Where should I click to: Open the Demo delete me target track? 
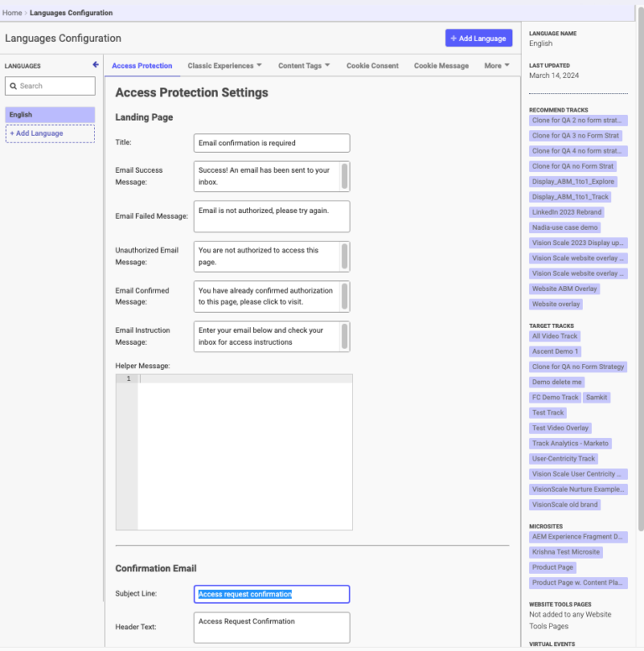(x=557, y=382)
